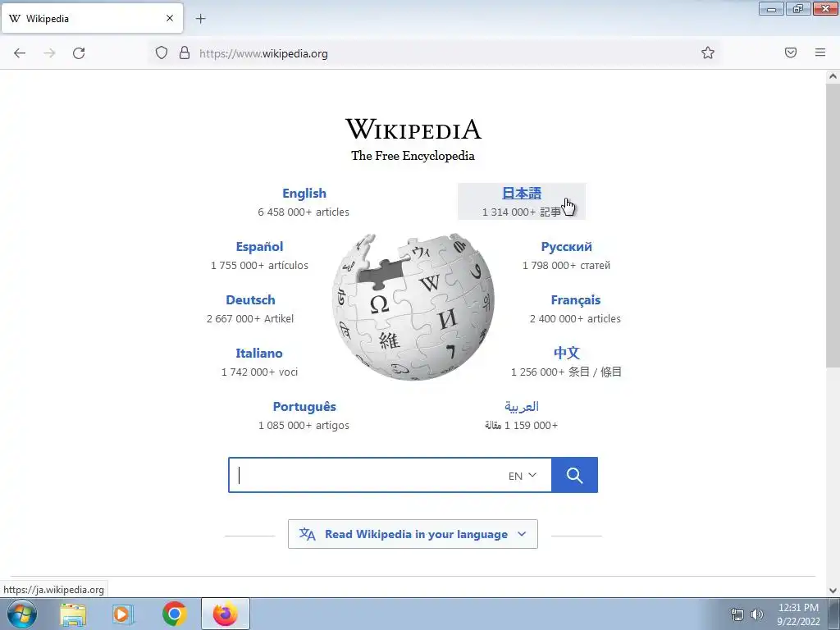Click the 1 742 000+ voci text
The width and height of the screenshot is (840, 630).
click(x=259, y=372)
